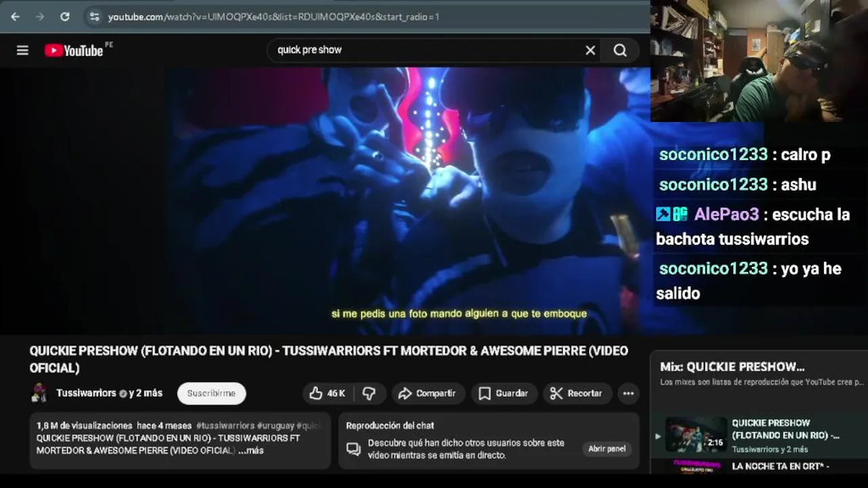Click the webcam overlay feed
The width and height of the screenshot is (868, 488).
(759, 61)
